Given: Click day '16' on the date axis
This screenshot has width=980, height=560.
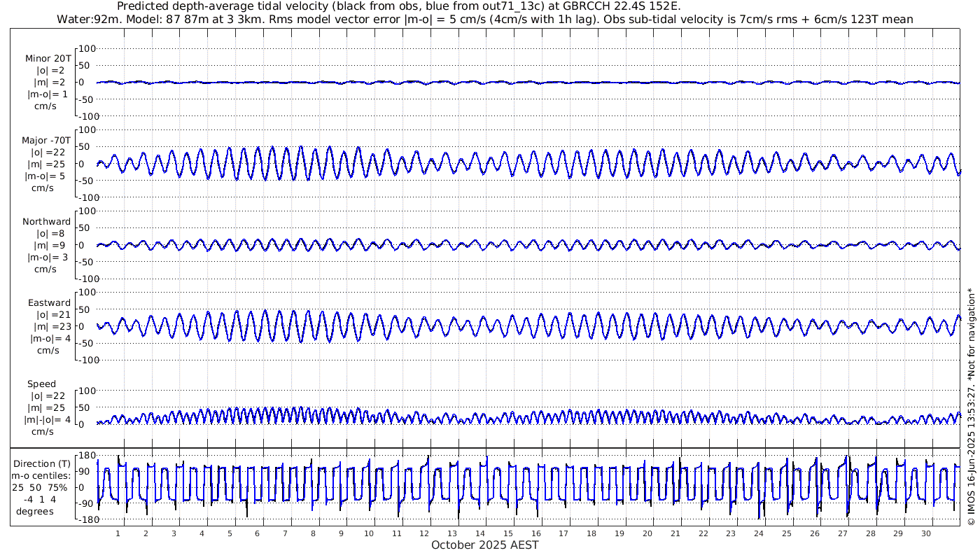Looking at the screenshot, I should (536, 533).
